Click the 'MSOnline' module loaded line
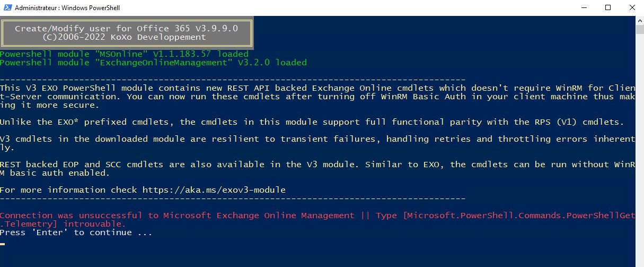 124,54
